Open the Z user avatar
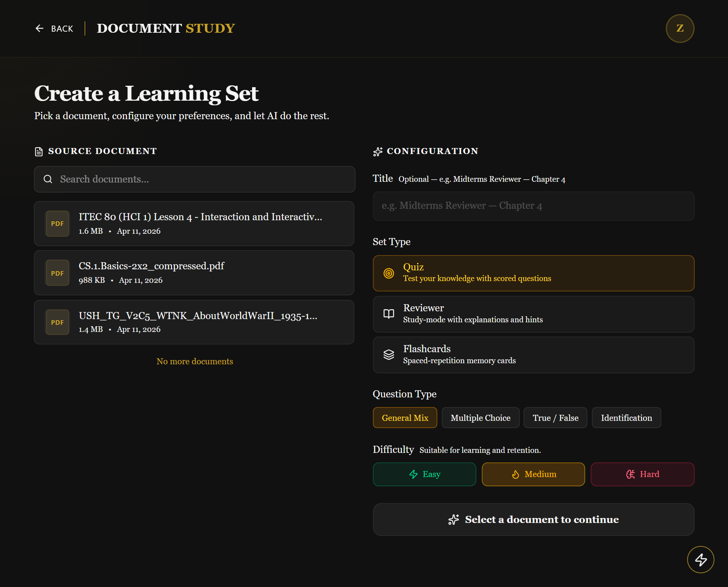 pos(680,28)
